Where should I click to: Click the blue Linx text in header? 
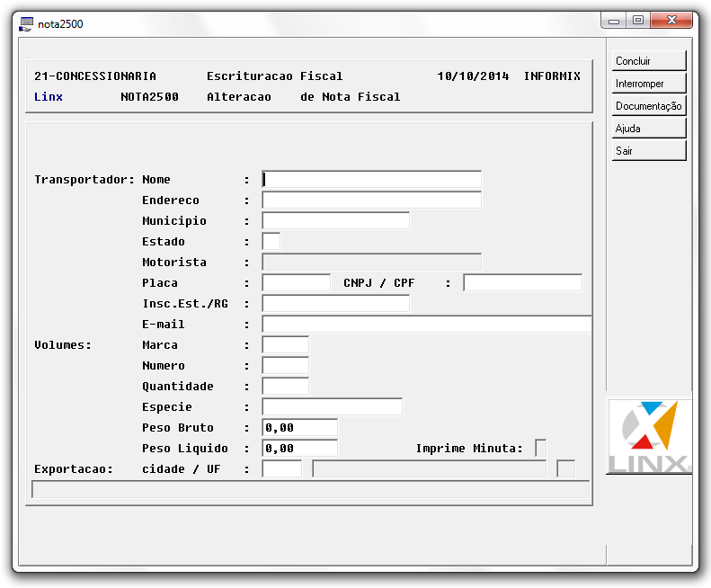coord(48,96)
